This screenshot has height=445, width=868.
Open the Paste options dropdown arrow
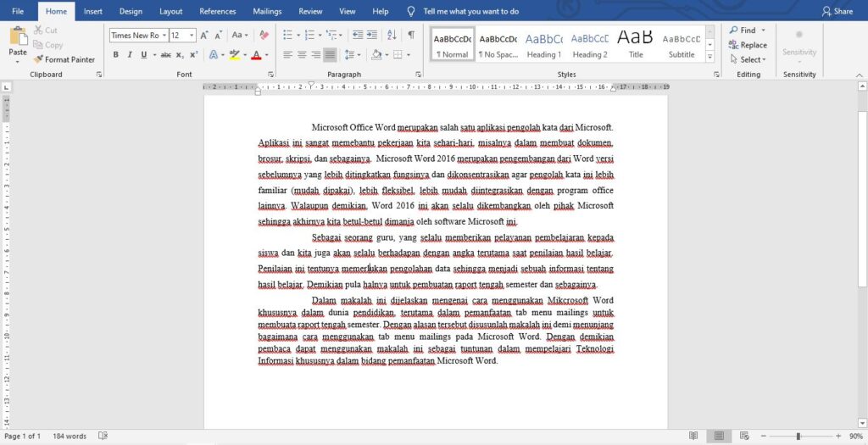pyautogui.click(x=18, y=61)
